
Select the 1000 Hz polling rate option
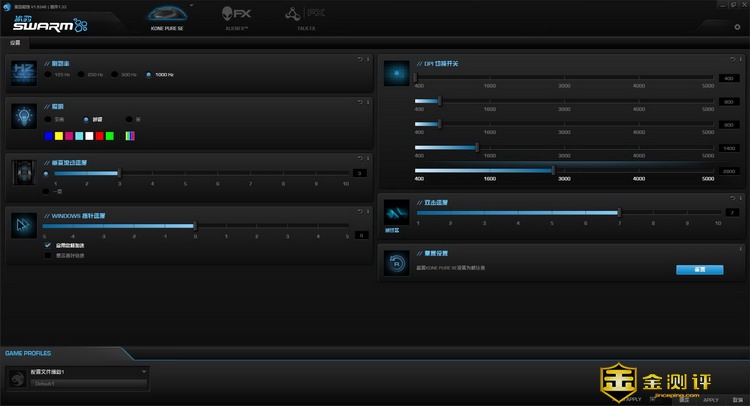(149, 75)
